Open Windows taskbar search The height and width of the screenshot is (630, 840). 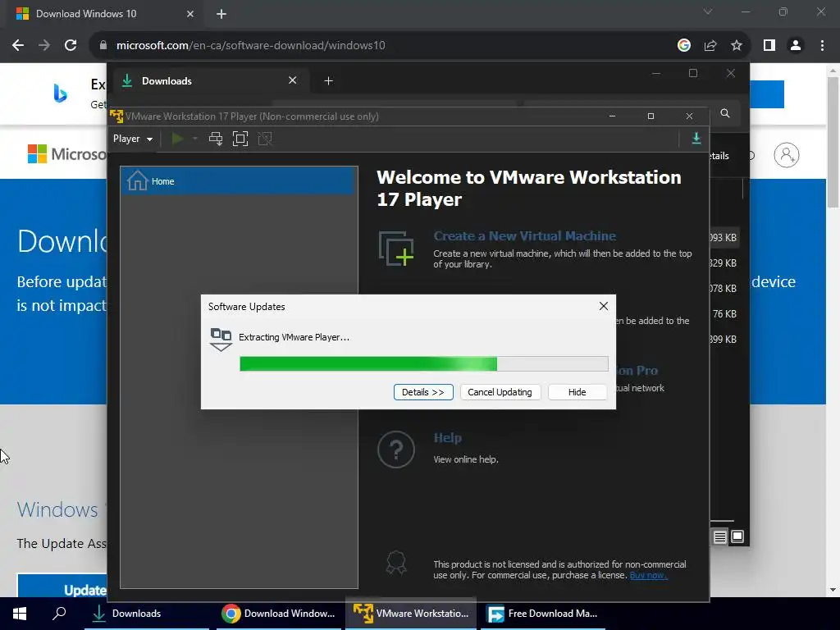coord(59,614)
